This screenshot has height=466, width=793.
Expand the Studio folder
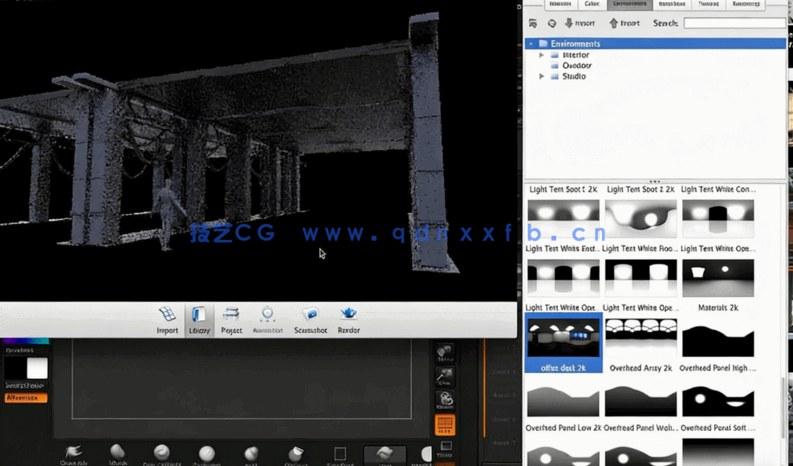[542, 76]
